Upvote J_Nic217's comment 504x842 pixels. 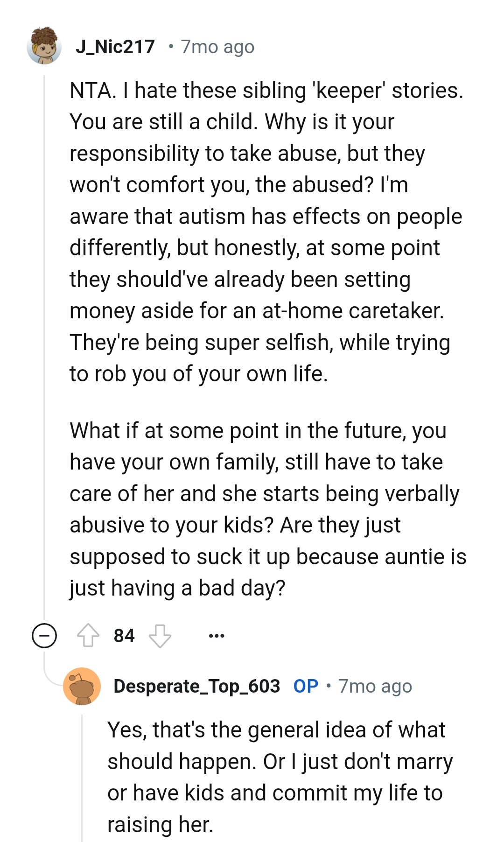(88, 636)
